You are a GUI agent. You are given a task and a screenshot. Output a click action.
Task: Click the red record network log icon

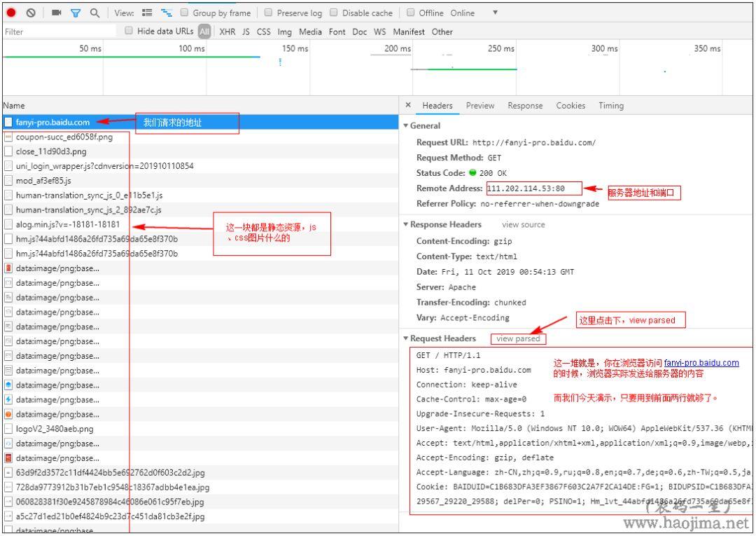click(13, 12)
